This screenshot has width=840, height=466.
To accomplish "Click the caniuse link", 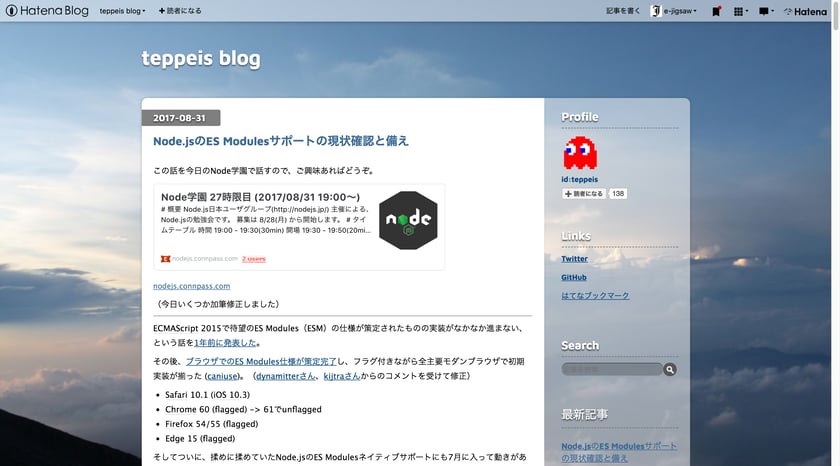I will point(222,376).
